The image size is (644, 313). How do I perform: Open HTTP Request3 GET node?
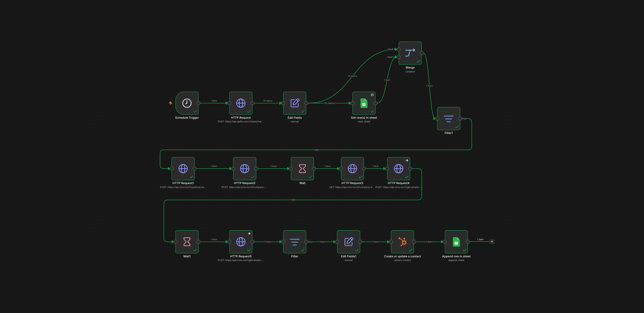352,169
